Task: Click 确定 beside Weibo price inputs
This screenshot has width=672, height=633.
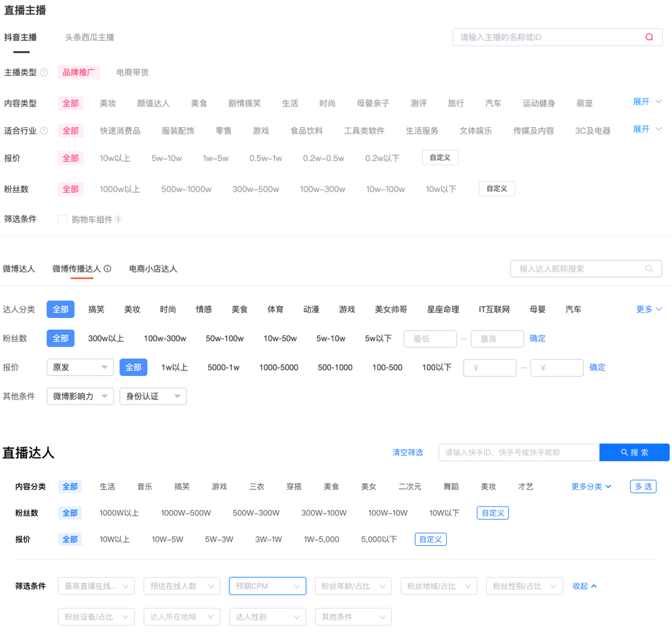Action: [597, 368]
